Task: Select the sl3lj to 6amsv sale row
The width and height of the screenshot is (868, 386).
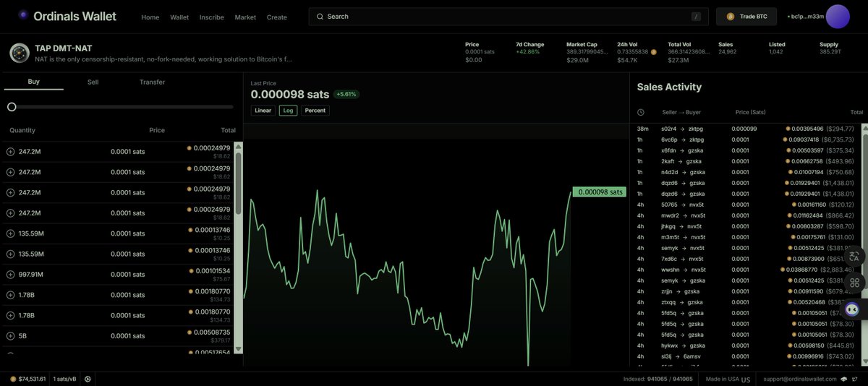Action: pos(746,356)
